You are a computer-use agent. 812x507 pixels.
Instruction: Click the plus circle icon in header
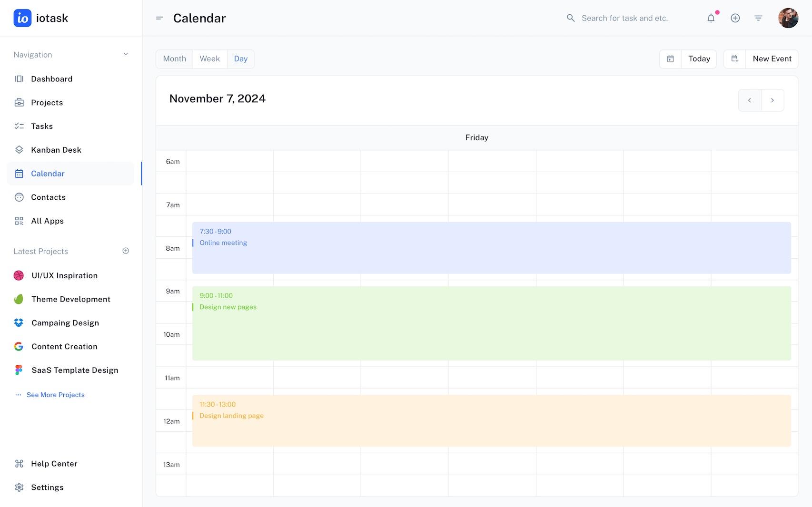pyautogui.click(x=735, y=18)
